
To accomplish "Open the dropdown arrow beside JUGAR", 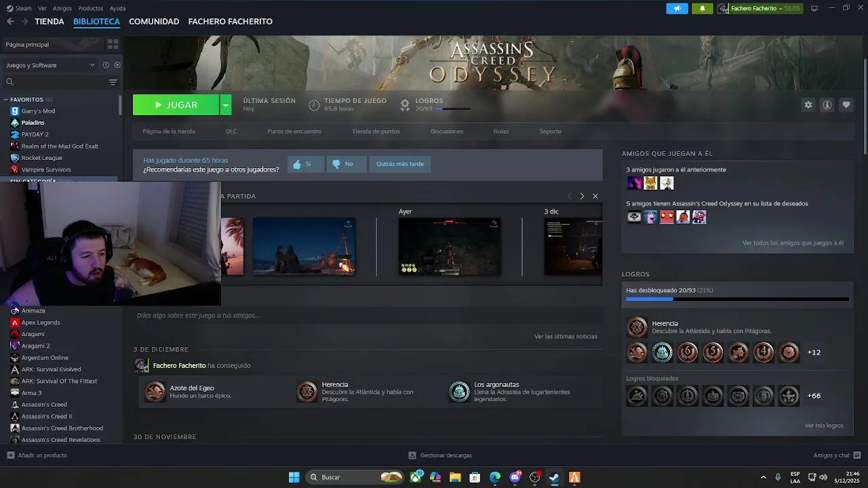I will pos(226,105).
